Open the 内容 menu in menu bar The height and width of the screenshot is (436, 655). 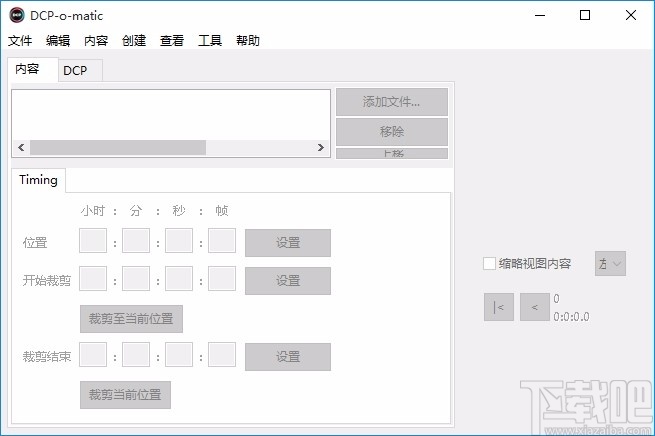click(96, 41)
